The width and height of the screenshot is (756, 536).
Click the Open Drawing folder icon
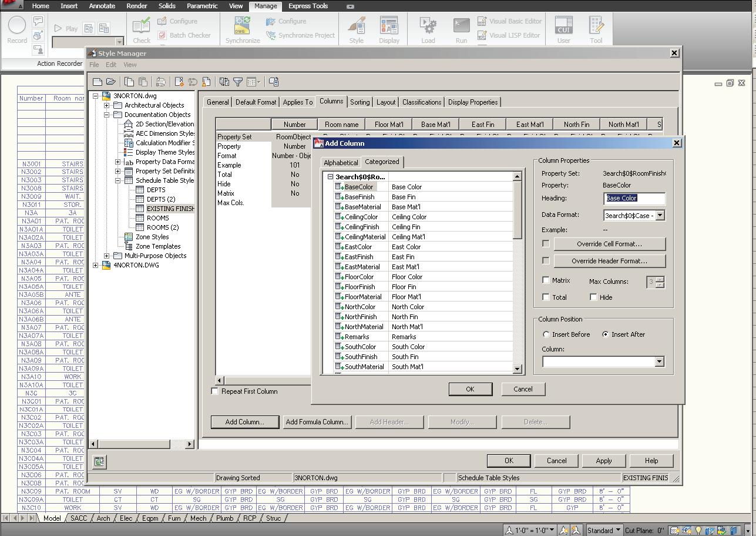point(111,82)
